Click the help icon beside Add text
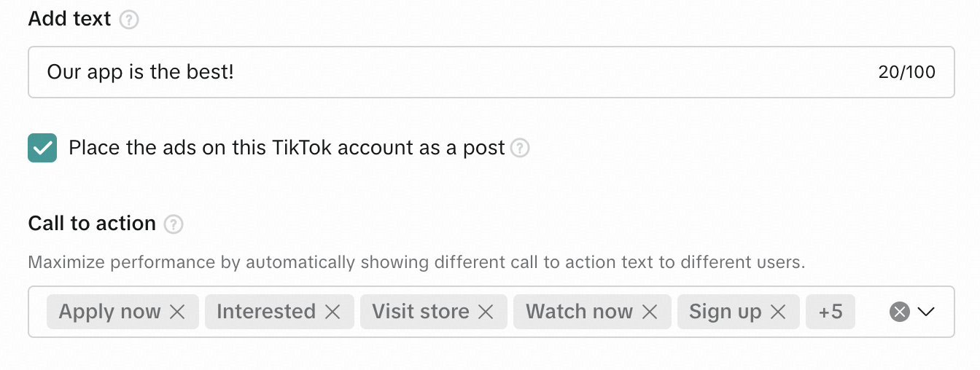This screenshot has width=980, height=370. click(x=129, y=20)
